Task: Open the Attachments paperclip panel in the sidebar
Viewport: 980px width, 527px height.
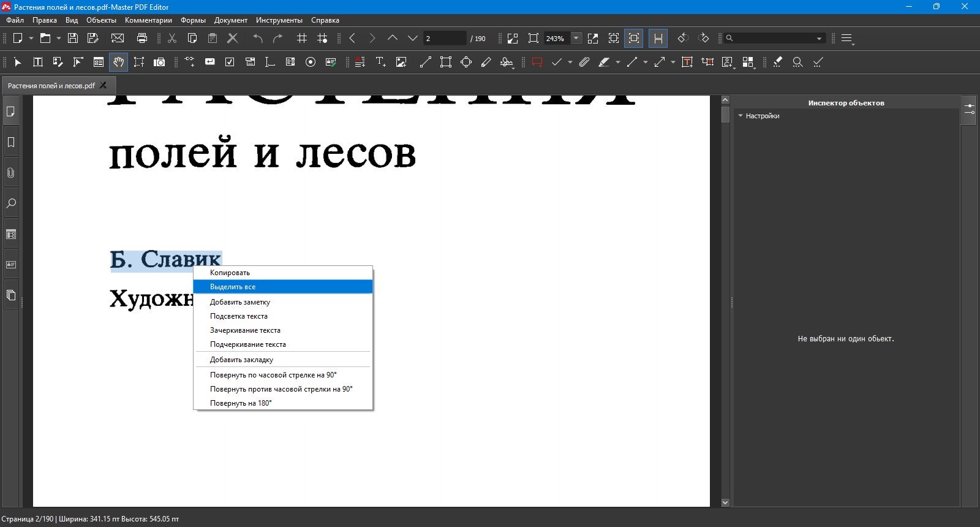Action: 11,173
